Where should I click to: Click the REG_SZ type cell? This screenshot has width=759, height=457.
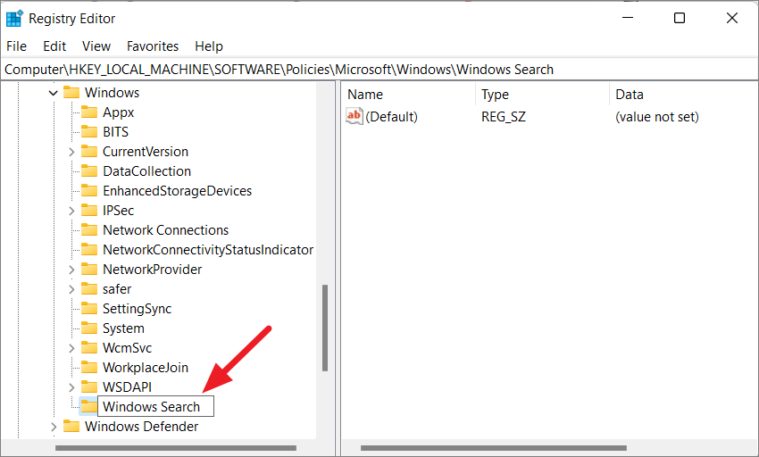point(503,117)
